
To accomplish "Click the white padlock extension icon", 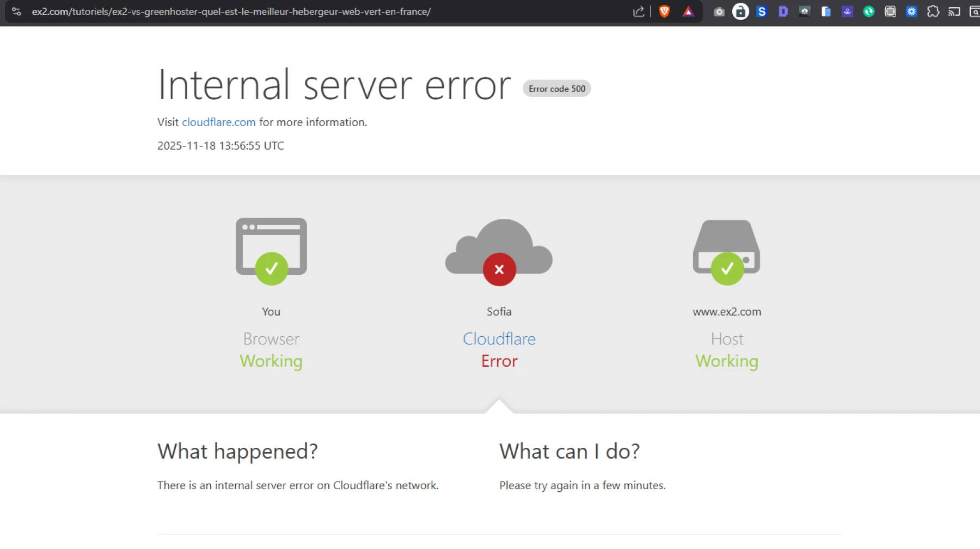I will 740,11.
